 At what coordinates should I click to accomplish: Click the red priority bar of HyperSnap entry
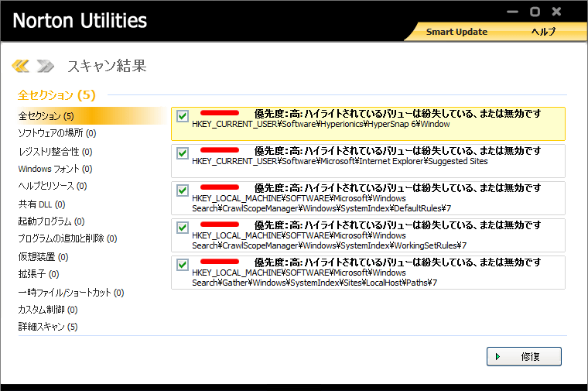[x=220, y=112]
